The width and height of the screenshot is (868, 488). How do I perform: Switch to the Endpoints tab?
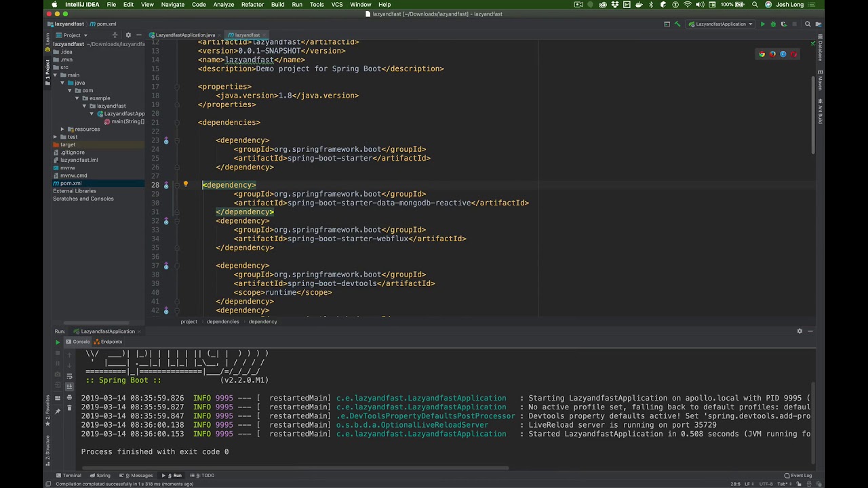[x=108, y=342]
